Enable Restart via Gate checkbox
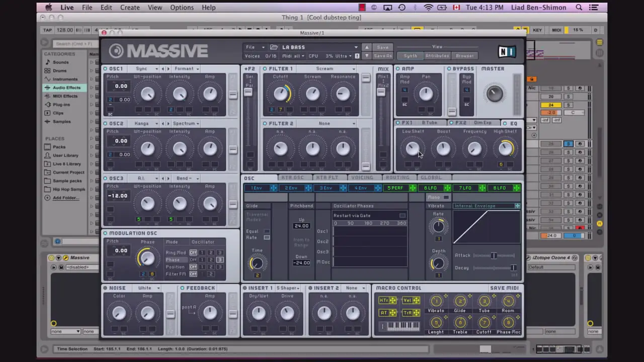 coord(402,216)
